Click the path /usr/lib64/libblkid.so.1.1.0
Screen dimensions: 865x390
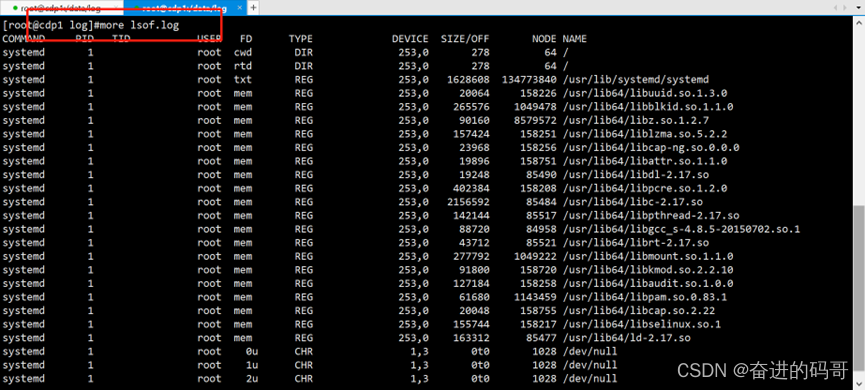pos(648,106)
